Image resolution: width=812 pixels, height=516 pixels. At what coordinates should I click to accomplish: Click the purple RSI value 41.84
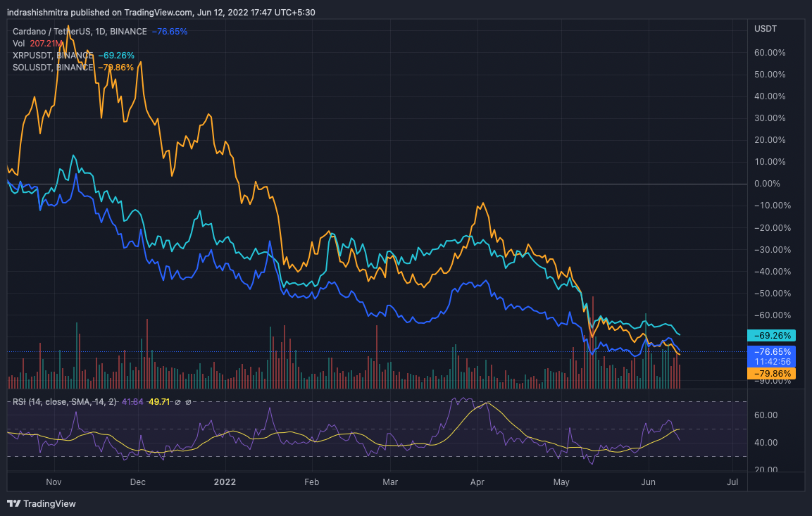point(132,402)
